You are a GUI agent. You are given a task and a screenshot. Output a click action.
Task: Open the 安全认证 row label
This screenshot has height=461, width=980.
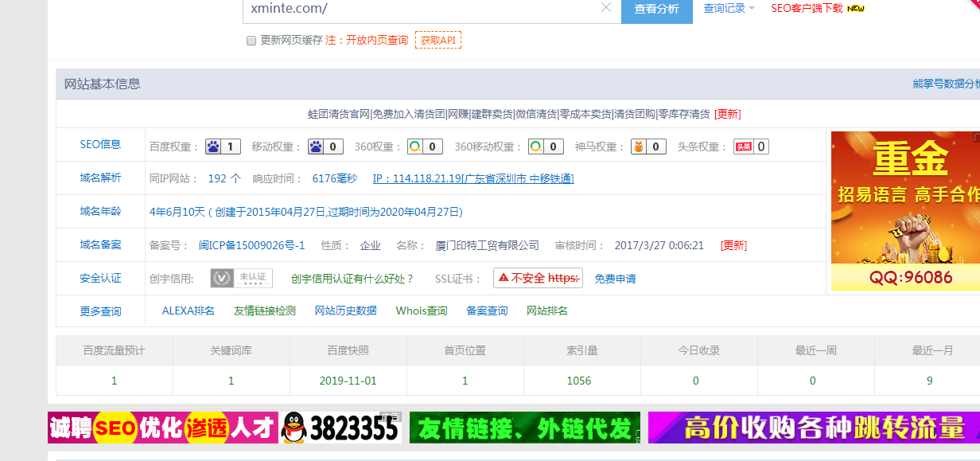pyautogui.click(x=101, y=278)
